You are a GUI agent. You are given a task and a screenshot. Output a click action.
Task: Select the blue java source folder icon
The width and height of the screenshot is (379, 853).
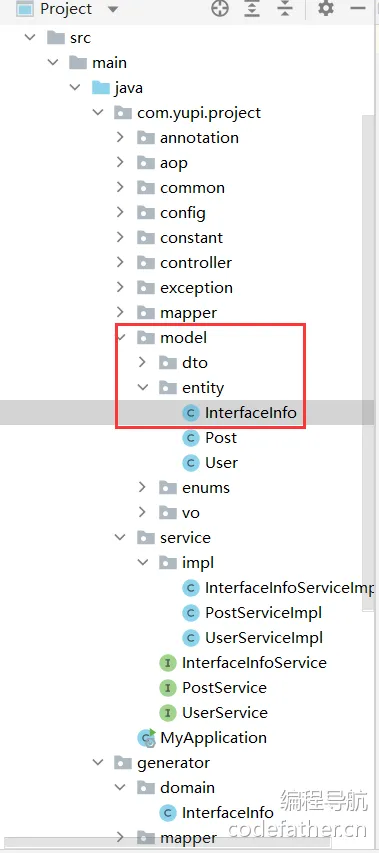[x=101, y=87]
